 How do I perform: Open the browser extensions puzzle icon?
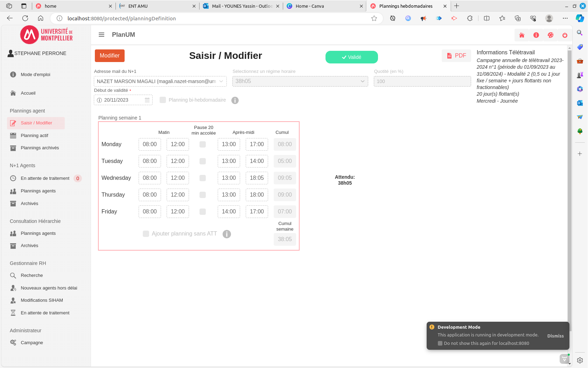point(470,18)
